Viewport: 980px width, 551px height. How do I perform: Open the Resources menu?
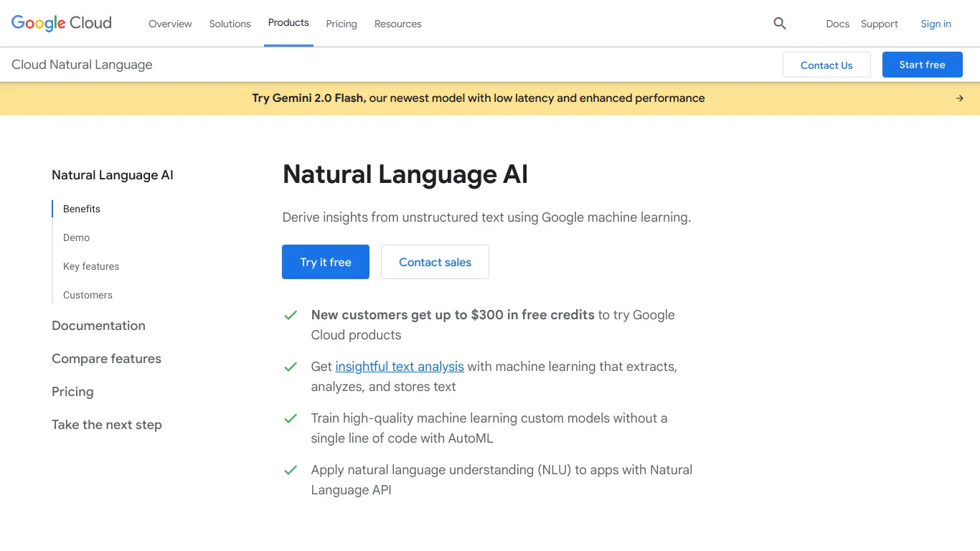(398, 24)
